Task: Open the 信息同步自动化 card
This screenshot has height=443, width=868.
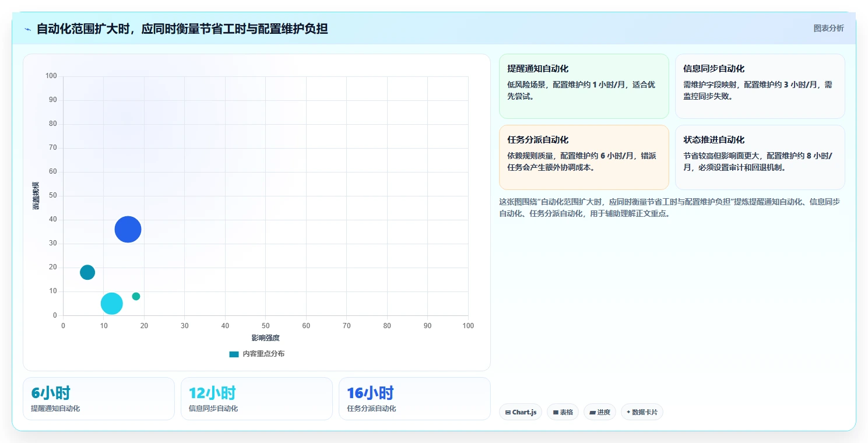Action: pyautogui.click(x=760, y=86)
